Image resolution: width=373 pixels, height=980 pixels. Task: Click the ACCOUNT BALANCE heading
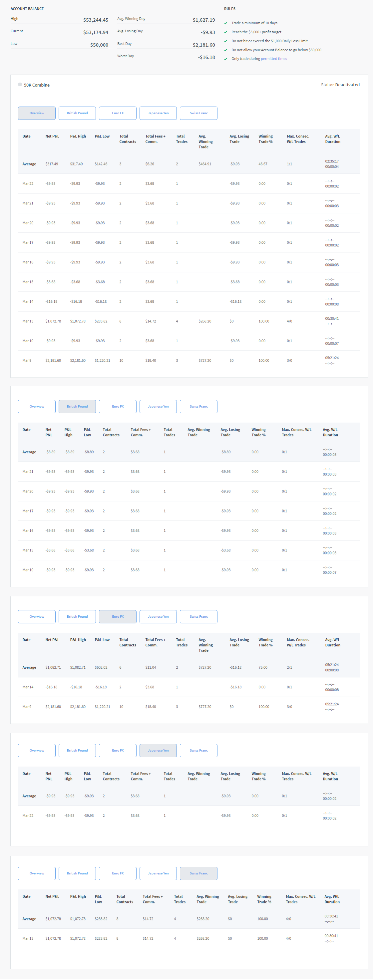[x=27, y=9]
